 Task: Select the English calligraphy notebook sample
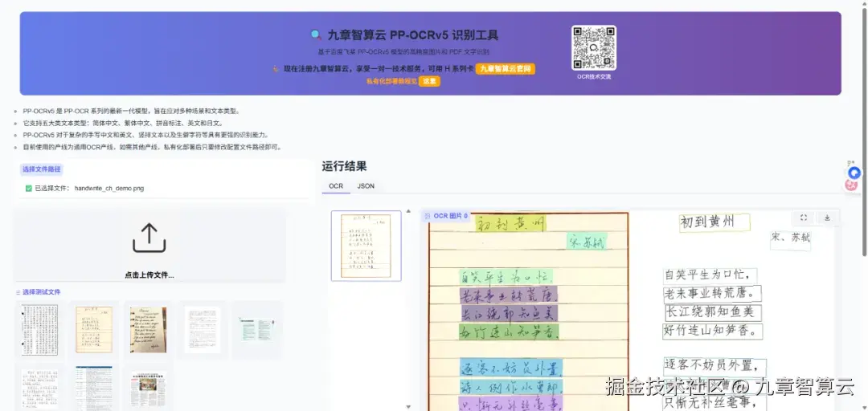point(149,330)
